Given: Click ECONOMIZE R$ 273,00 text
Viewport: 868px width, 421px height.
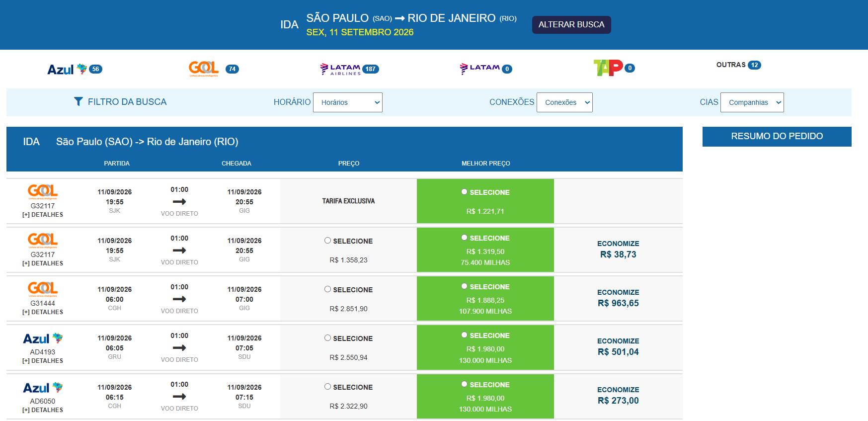Looking at the screenshot, I should (618, 396).
